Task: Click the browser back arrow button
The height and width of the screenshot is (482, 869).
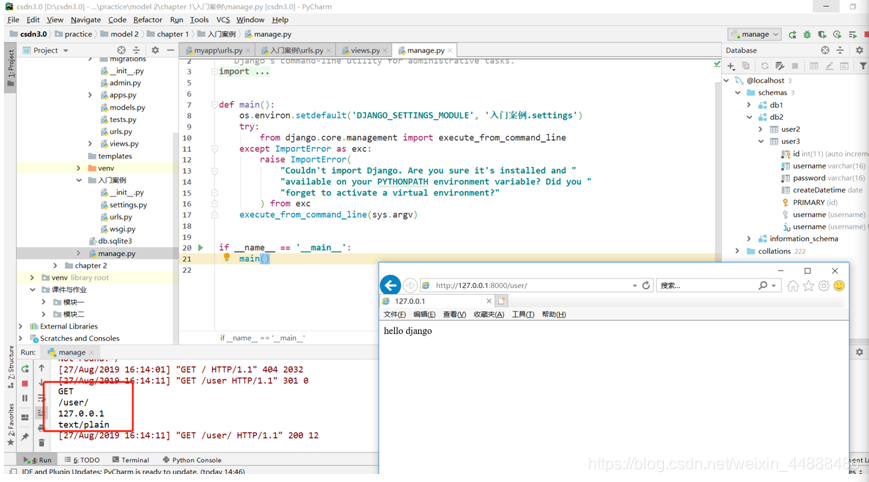Action: pos(391,285)
